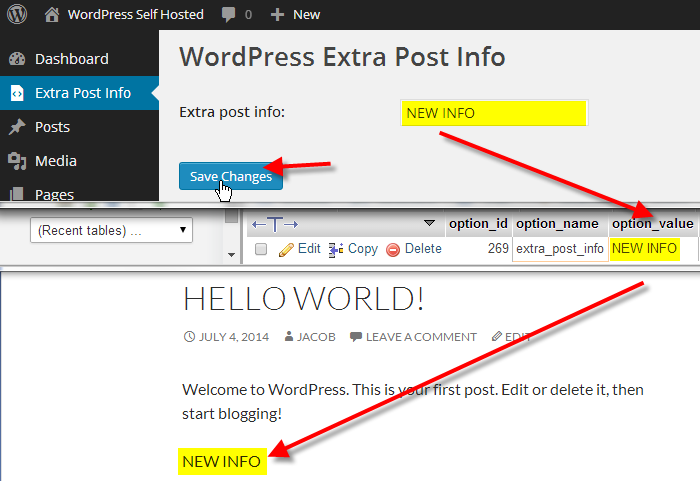
Task: Click the Pages icon in sidebar
Action: point(17,194)
